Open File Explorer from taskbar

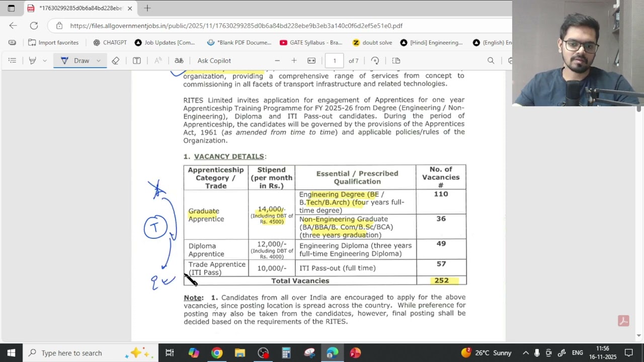pos(240,353)
